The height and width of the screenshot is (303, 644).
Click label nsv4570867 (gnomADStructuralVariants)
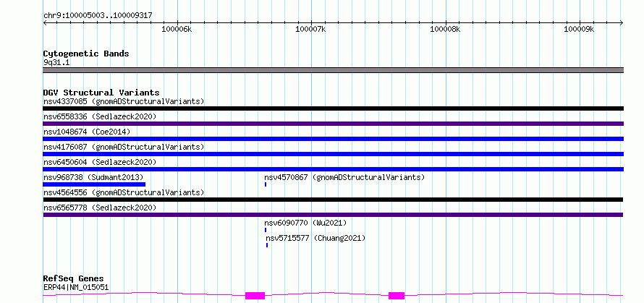point(344,177)
